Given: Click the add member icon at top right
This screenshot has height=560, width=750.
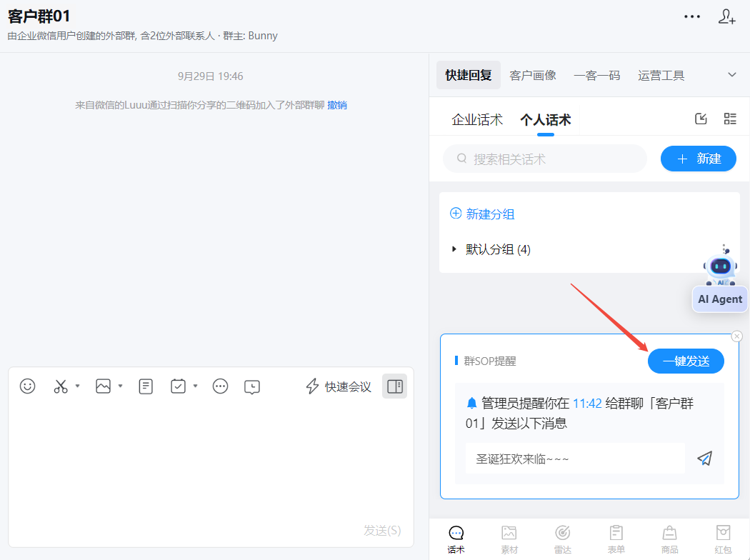Looking at the screenshot, I should [x=726, y=18].
